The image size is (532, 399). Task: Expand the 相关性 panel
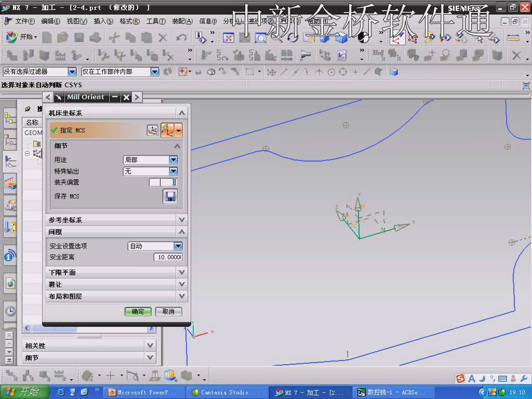tap(150, 345)
